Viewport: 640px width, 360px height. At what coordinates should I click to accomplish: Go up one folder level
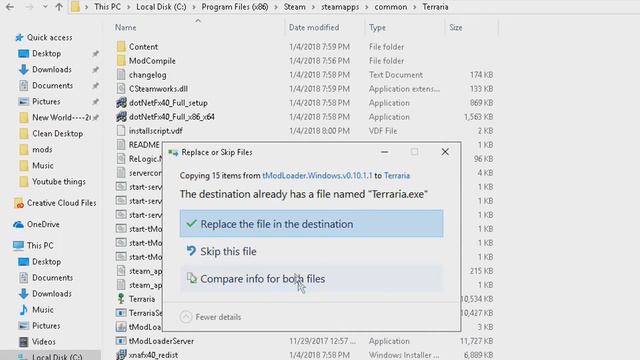(x=59, y=7)
